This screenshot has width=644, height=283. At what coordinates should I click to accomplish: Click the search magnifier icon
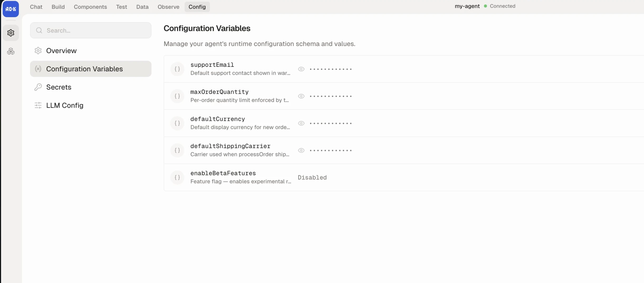coord(39,30)
